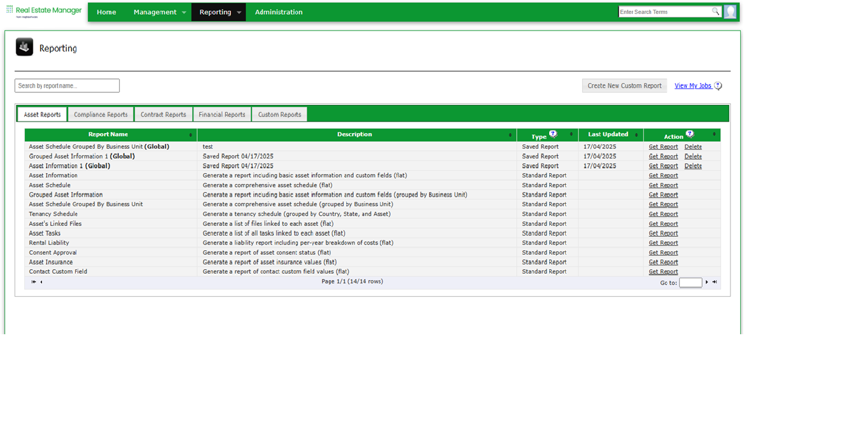The width and height of the screenshot is (868, 438).
Task: Switch to Compliance Reports tab
Action: [x=101, y=115]
